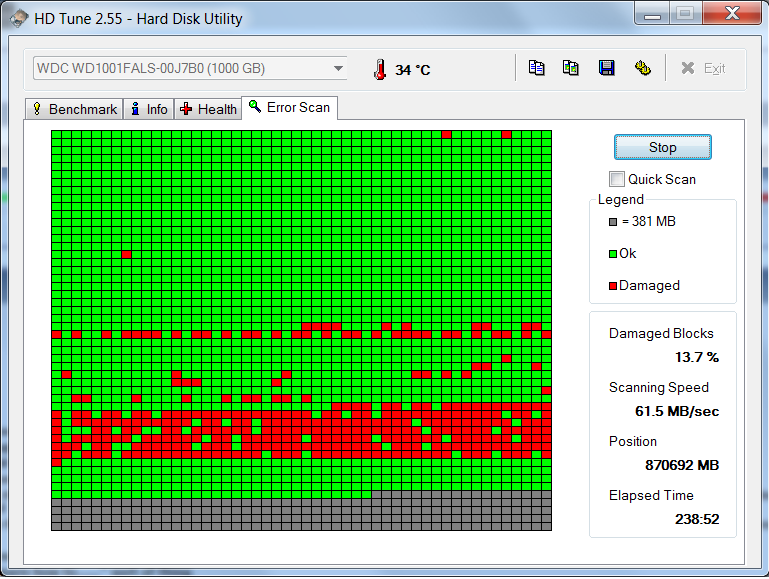The image size is (769, 579).
Task: Click the HD Tune 2.55 title bar text
Action: pyautogui.click(x=138, y=19)
